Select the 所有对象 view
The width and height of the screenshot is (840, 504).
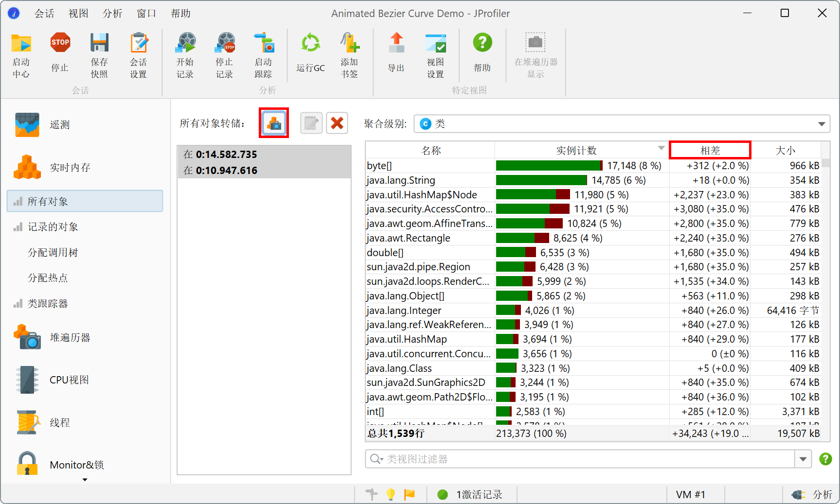pos(85,201)
